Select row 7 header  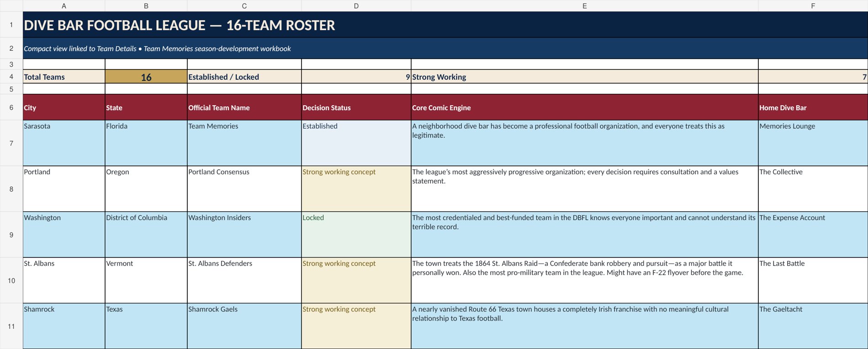tap(11, 143)
